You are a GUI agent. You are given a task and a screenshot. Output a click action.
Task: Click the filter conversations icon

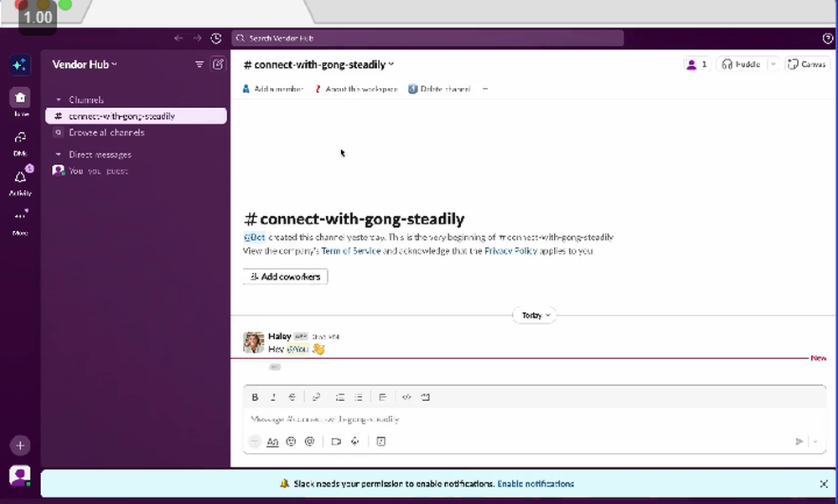coord(199,64)
